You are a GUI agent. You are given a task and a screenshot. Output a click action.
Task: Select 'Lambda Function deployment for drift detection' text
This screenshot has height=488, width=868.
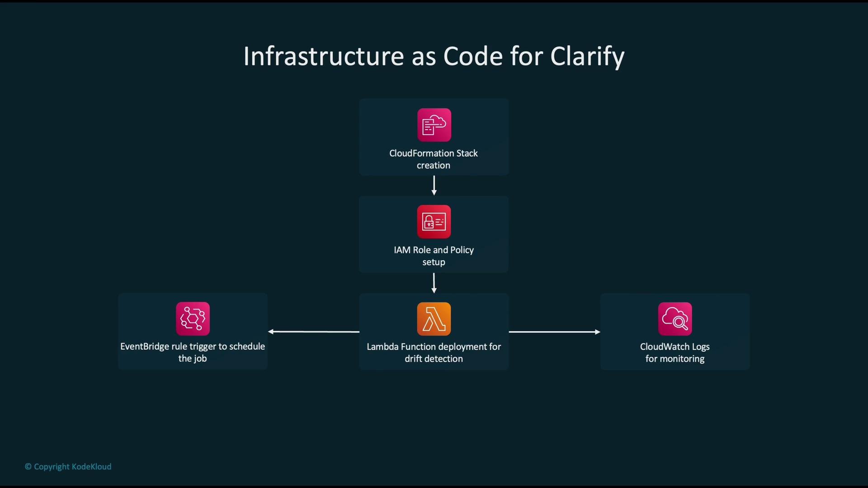coord(434,352)
